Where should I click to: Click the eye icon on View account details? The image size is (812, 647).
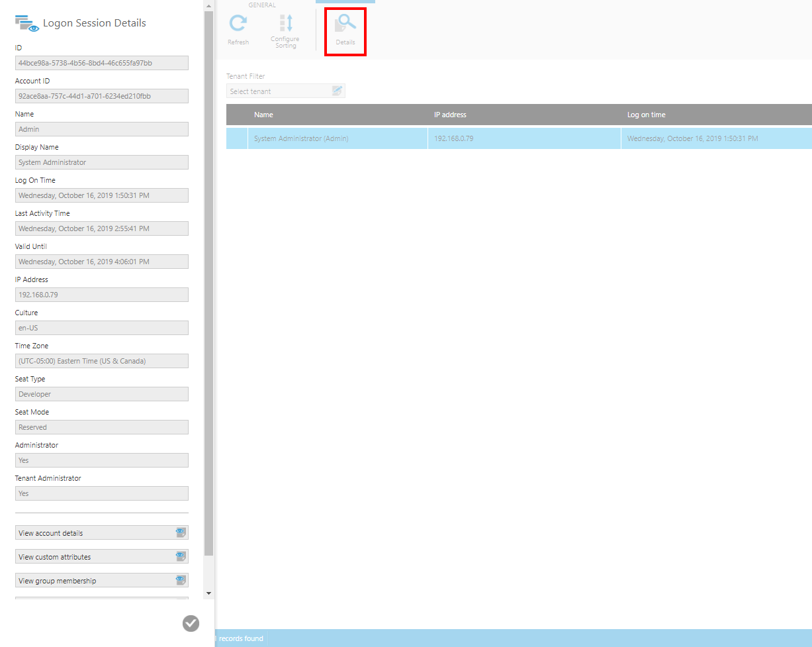point(181,532)
